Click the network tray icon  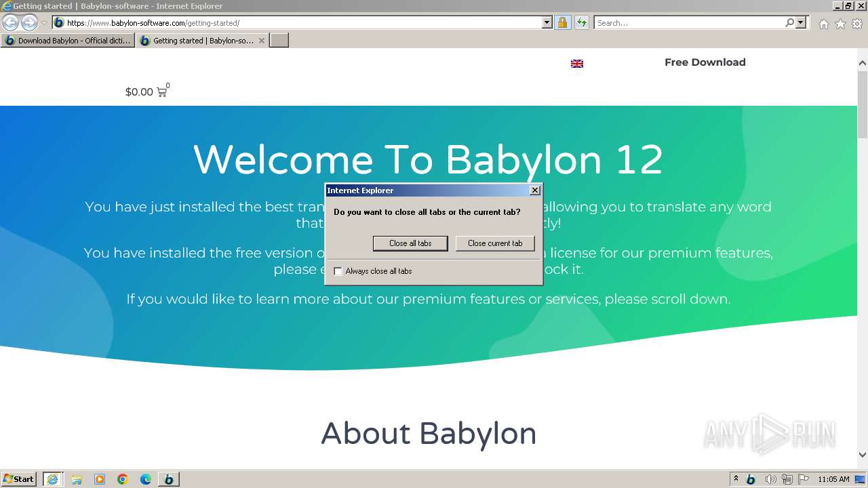[x=787, y=479]
